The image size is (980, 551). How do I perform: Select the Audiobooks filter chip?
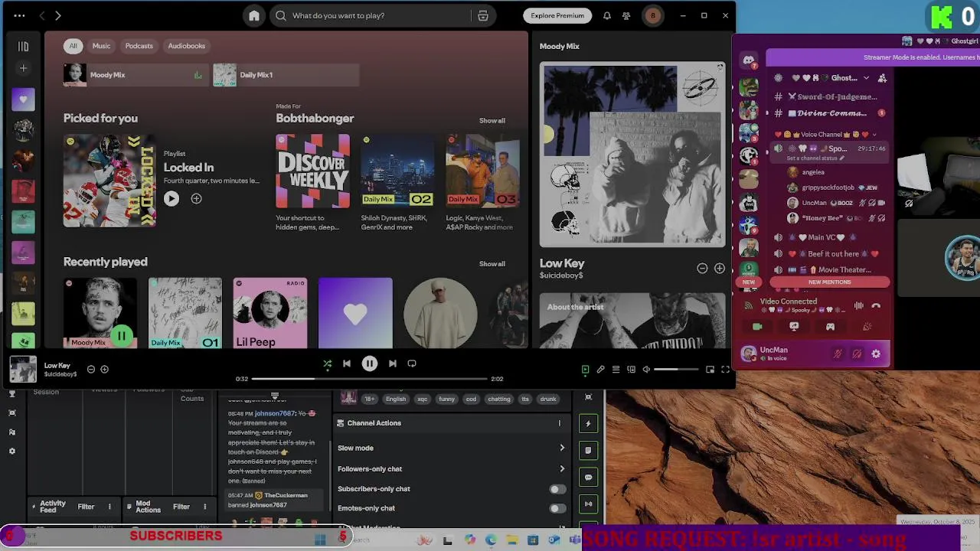(187, 46)
